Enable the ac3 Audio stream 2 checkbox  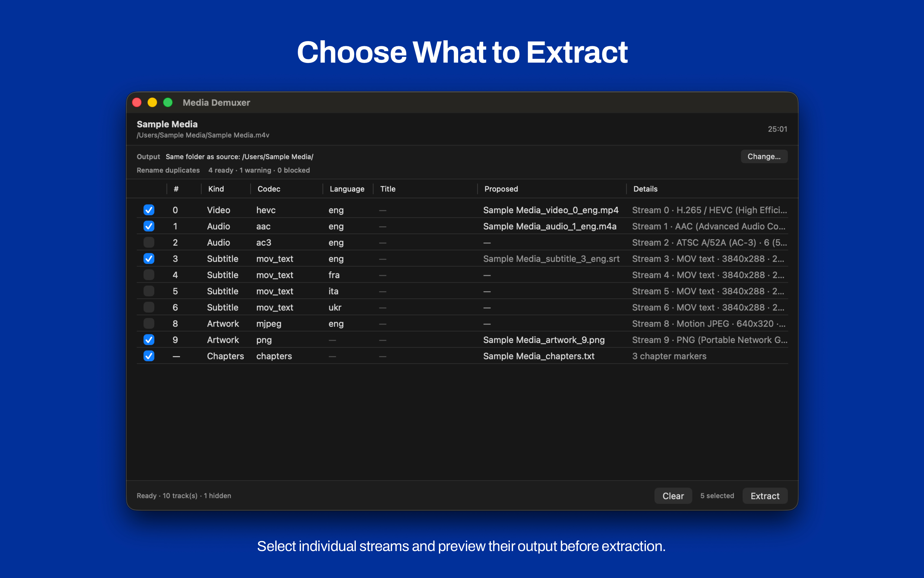coord(149,242)
